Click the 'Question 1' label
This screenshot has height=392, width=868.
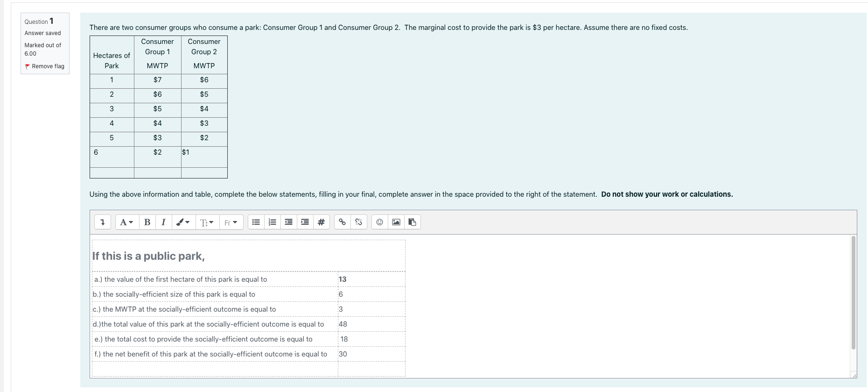click(39, 21)
